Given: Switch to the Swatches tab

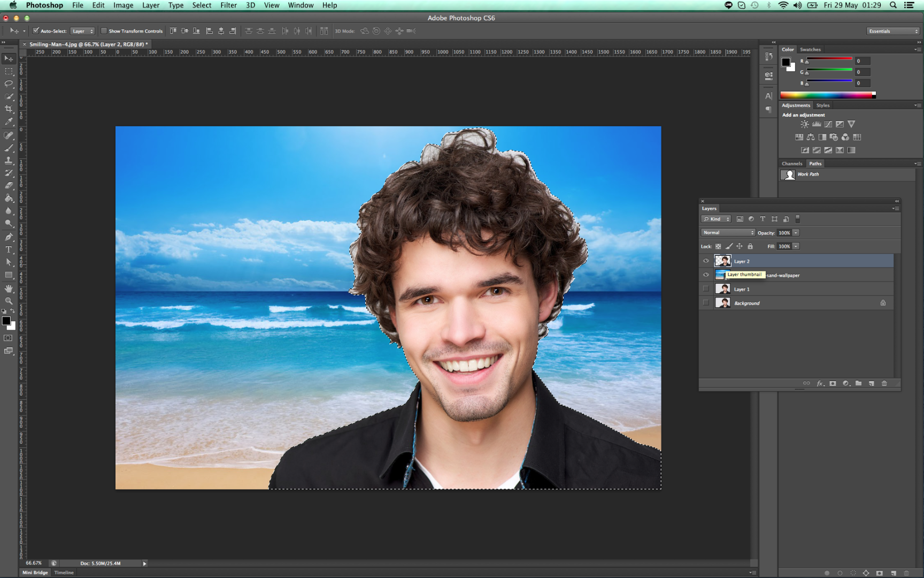Looking at the screenshot, I should click(x=810, y=49).
